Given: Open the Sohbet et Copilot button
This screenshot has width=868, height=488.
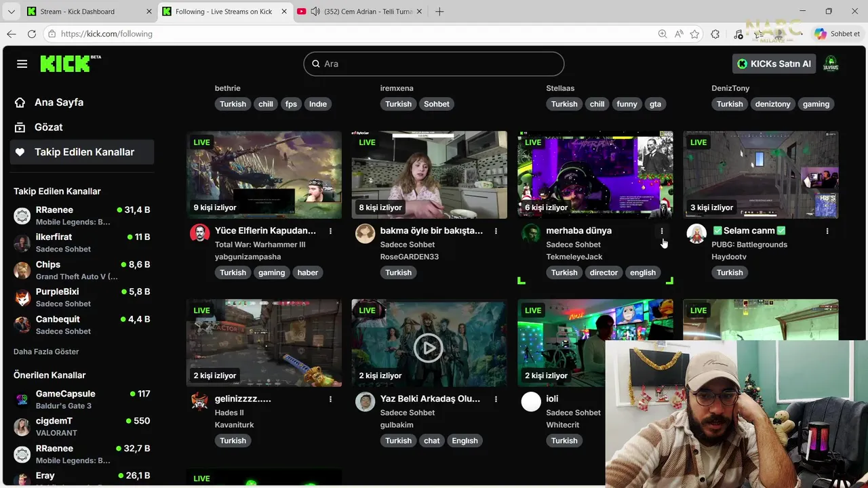Looking at the screenshot, I should tap(837, 34).
